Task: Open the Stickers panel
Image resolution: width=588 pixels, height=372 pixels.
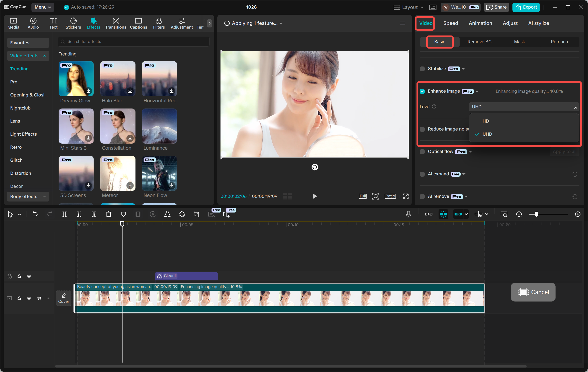Action: [73, 23]
